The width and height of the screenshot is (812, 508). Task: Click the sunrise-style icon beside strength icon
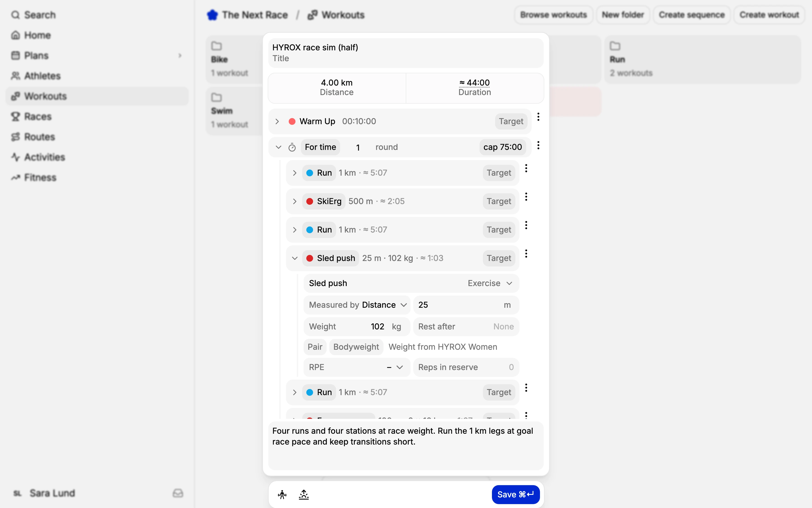point(304,494)
